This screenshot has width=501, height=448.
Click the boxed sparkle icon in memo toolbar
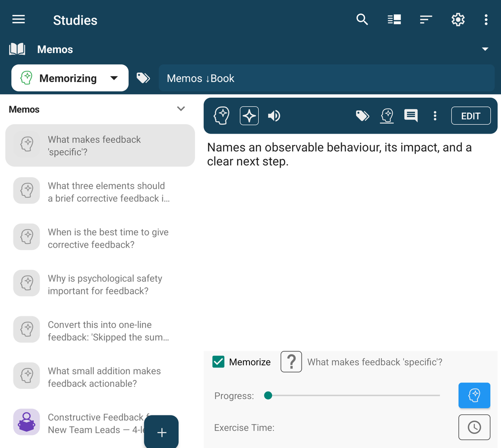(x=249, y=116)
